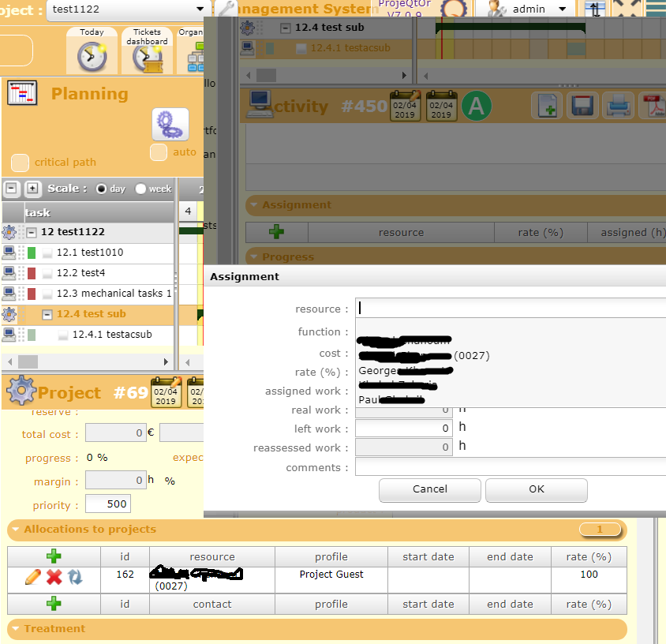Viewport: 666px width, 644px height.
Task: Select George from resource list
Action: click(x=377, y=370)
